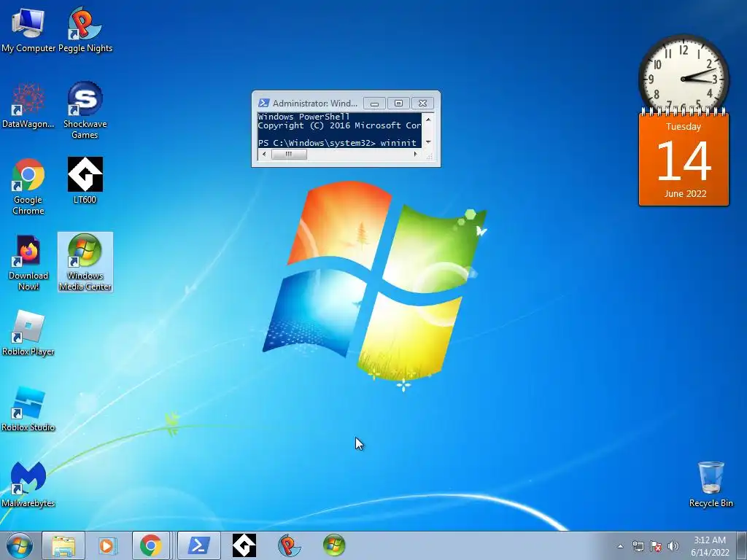Click the 'Administrator: Wind...' title text

click(315, 104)
